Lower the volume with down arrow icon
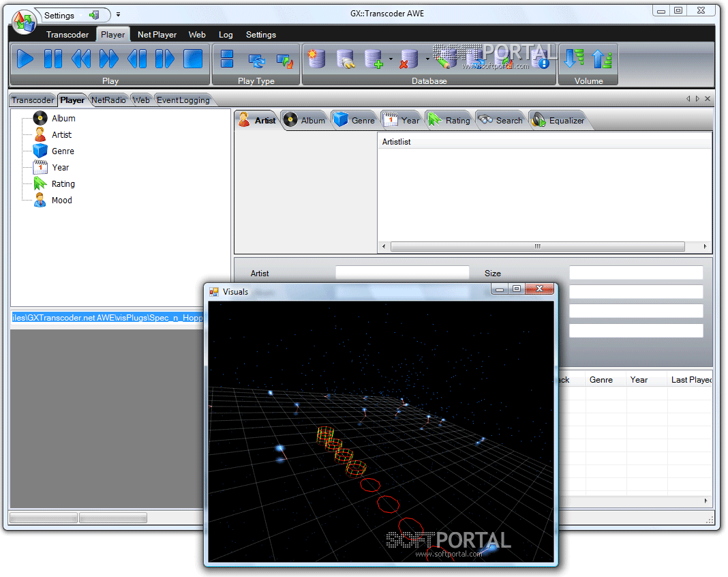This screenshot has height=577, width=728. (574, 59)
